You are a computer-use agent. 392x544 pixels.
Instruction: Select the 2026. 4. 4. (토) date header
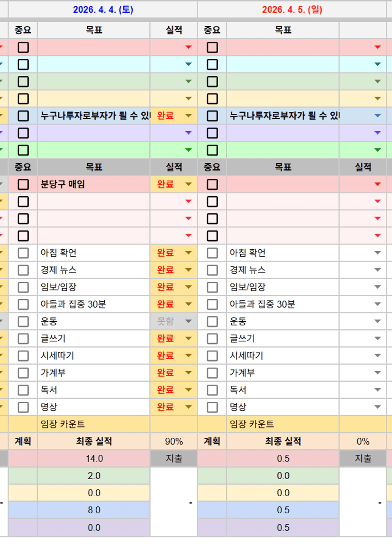pos(103,9)
